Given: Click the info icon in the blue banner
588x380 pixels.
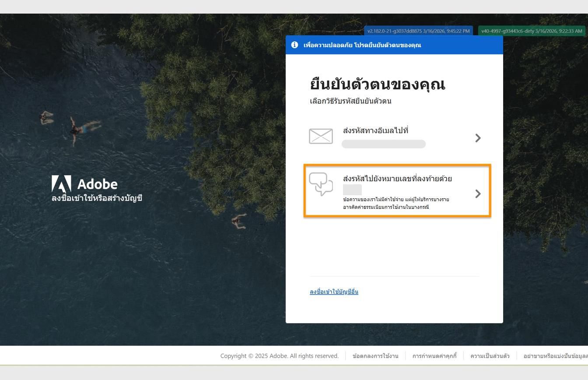Looking at the screenshot, I should (x=294, y=45).
